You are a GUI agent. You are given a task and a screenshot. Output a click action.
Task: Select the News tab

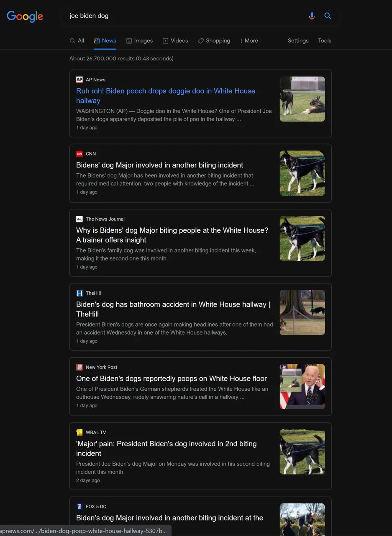click(x=105, y=41)
